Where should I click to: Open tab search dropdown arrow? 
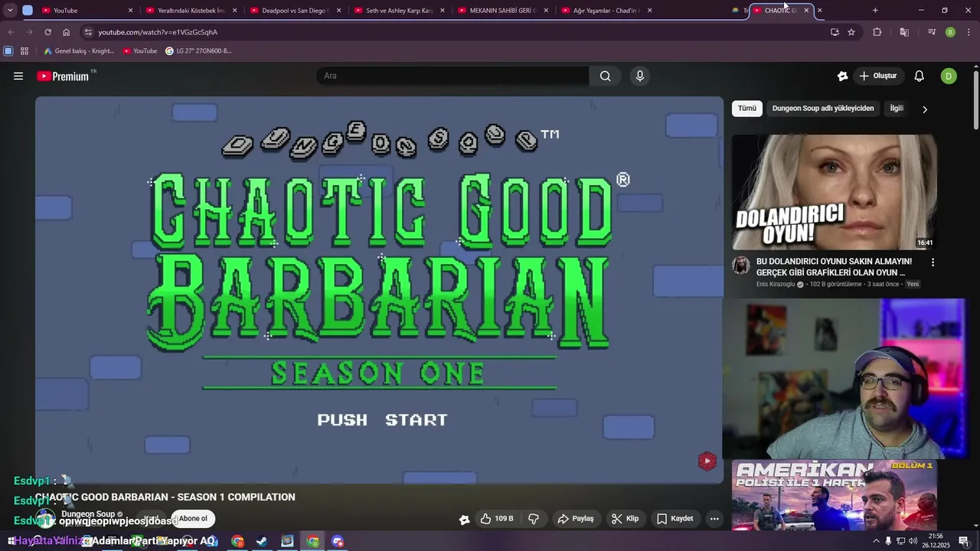(x=10, y=11)
